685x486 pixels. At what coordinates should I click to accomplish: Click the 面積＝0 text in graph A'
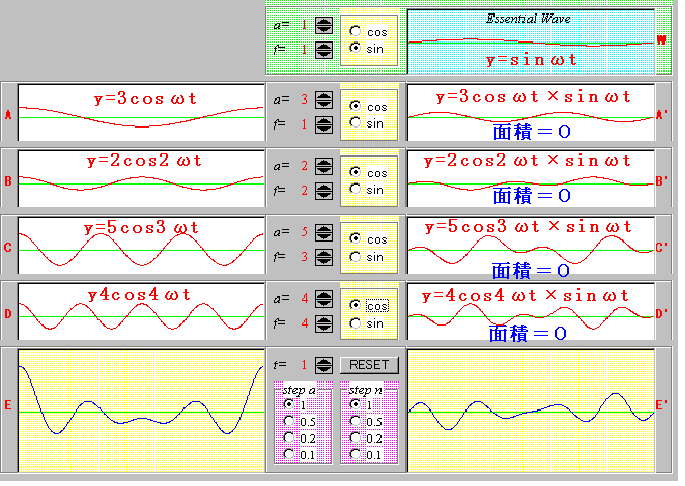tap(532, 132)
